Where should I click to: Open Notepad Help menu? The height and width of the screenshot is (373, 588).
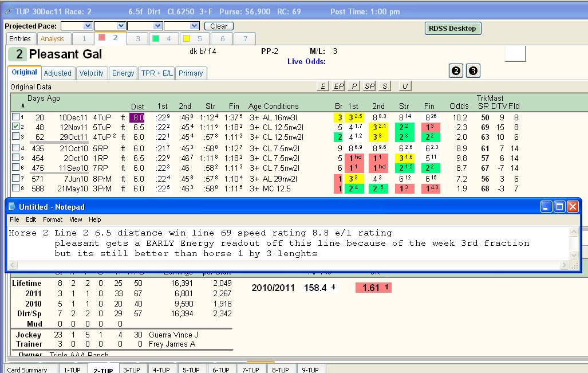coord(95,219)
